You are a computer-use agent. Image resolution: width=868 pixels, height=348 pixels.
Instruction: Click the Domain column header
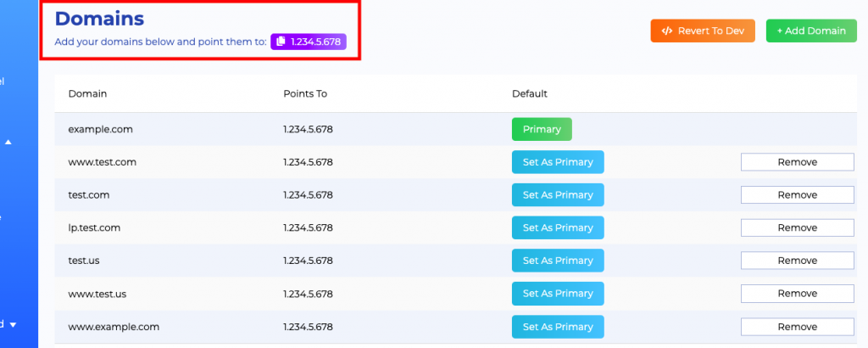click(x=87, y=93)
